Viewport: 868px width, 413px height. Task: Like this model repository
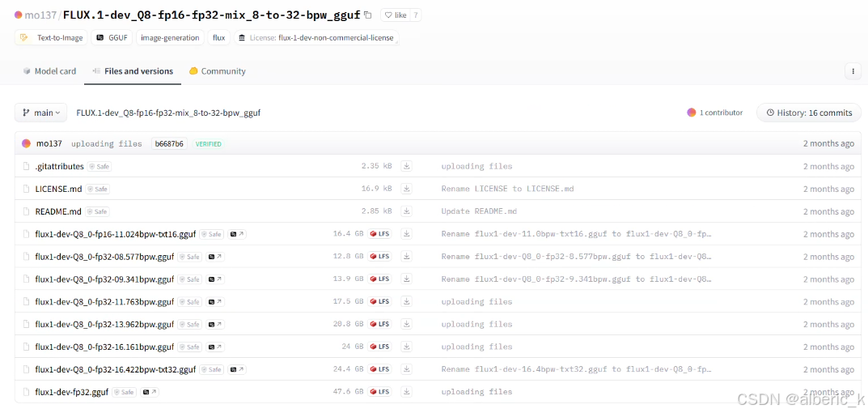[395, 15]
